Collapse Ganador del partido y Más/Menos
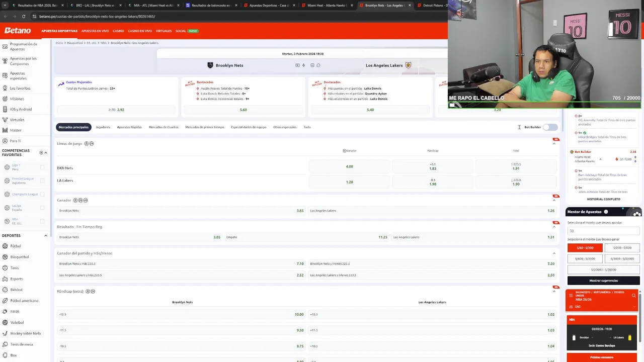The image size is (644, 362). (554, 253)
